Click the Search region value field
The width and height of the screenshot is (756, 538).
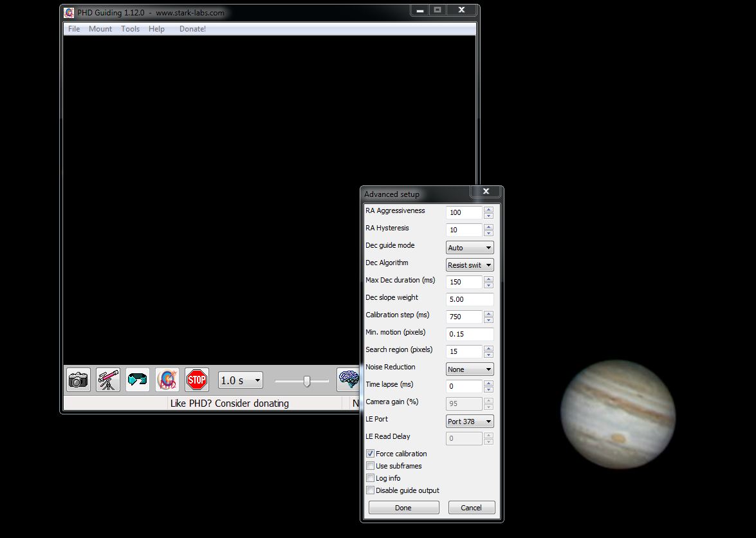pyautogui.click(x=464, y=351)
